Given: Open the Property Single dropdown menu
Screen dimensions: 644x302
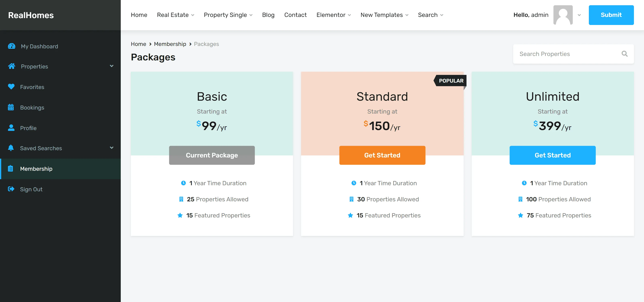Looking at the screenshot, I should 228,15.
